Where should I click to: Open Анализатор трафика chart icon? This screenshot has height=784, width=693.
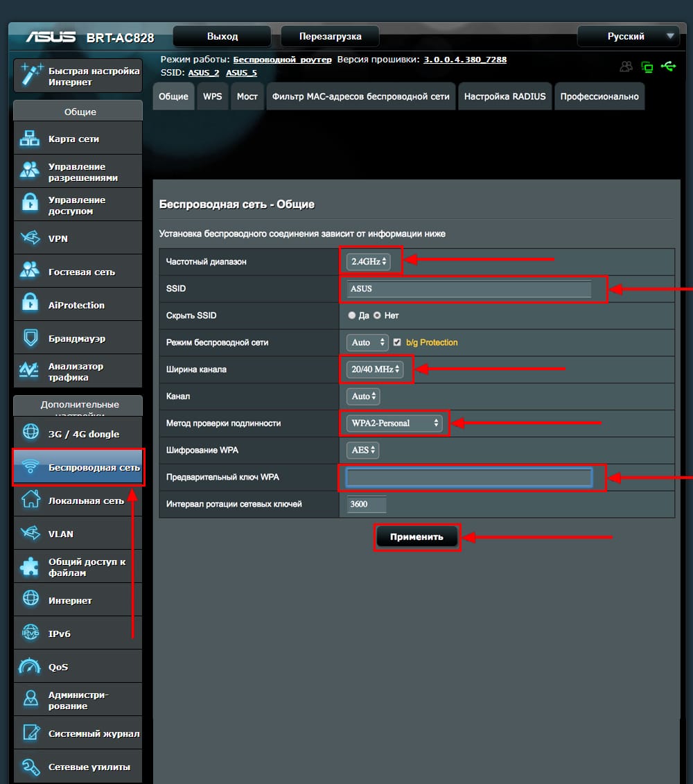(x=29, y=371)
